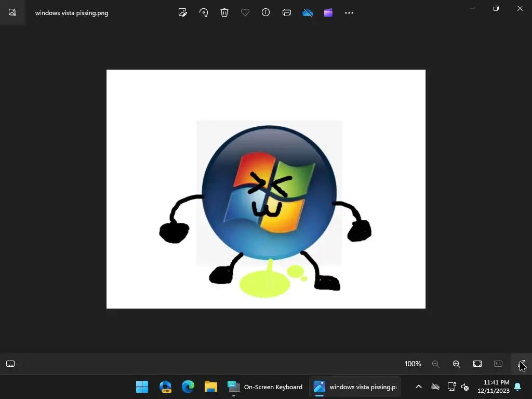This screenshot has height=399, width=532.
Task: Show file info panel
Action: [265, 12]
